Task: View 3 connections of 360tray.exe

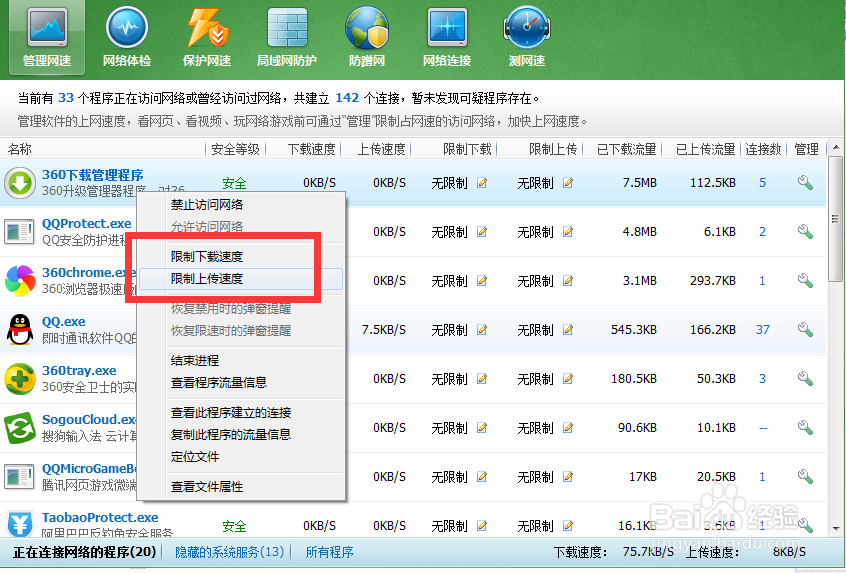Action: coord(762,379)
